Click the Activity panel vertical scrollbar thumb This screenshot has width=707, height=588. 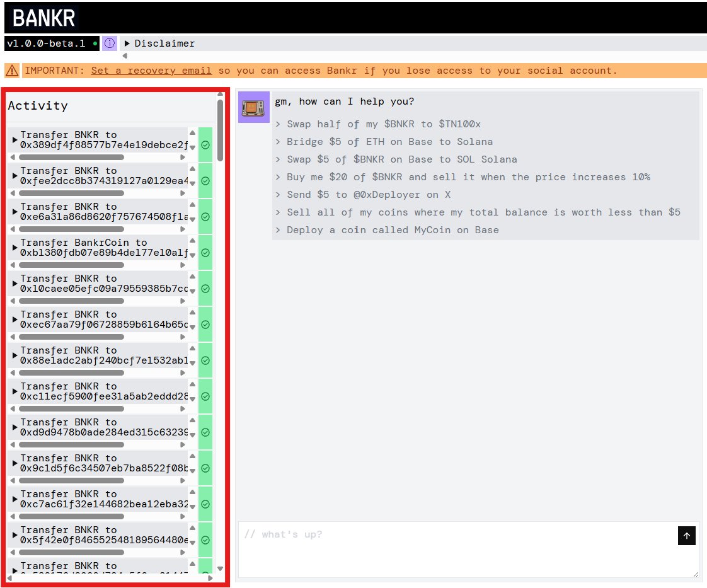(x=220, y=130)
